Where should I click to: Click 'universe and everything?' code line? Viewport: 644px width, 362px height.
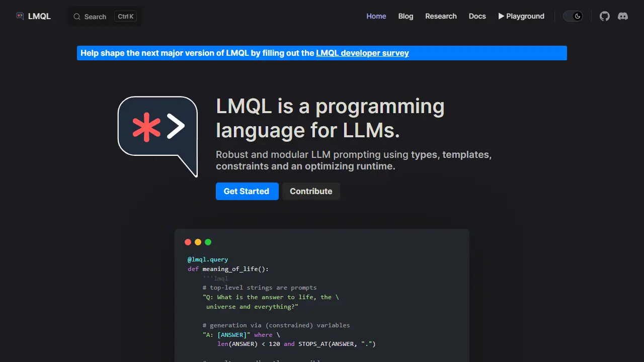[x=252, y=307]
